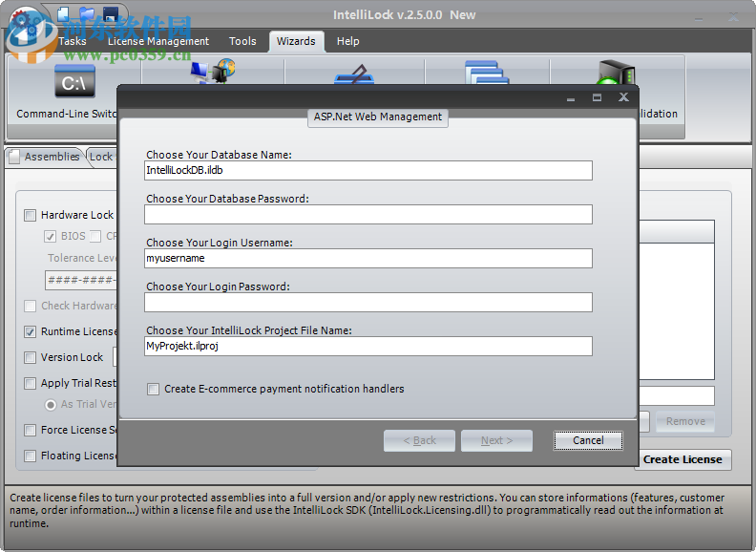
Task: Click the 'Choose Your Login Username:' label
Action: click(220, 243)
